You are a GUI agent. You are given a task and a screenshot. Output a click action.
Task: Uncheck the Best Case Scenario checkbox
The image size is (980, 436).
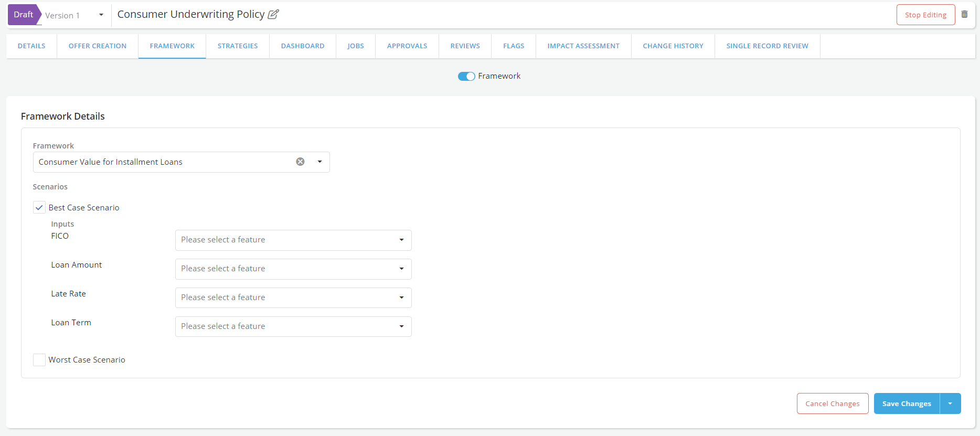click(39, 208)
